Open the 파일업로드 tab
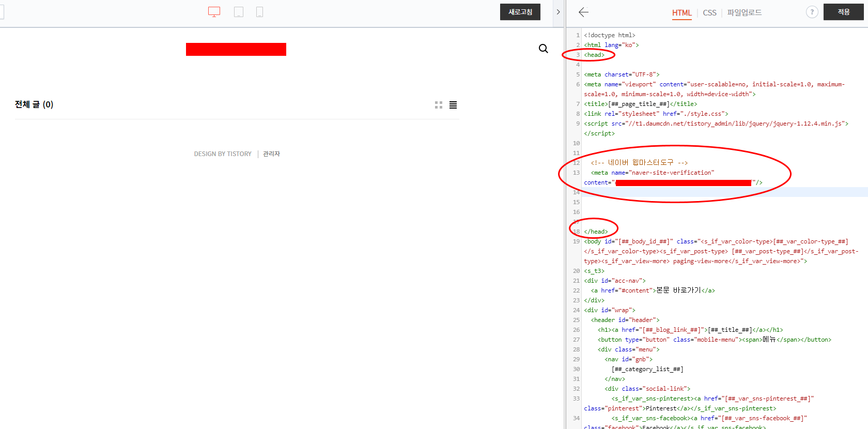868x429 pixels. (745, 12)
